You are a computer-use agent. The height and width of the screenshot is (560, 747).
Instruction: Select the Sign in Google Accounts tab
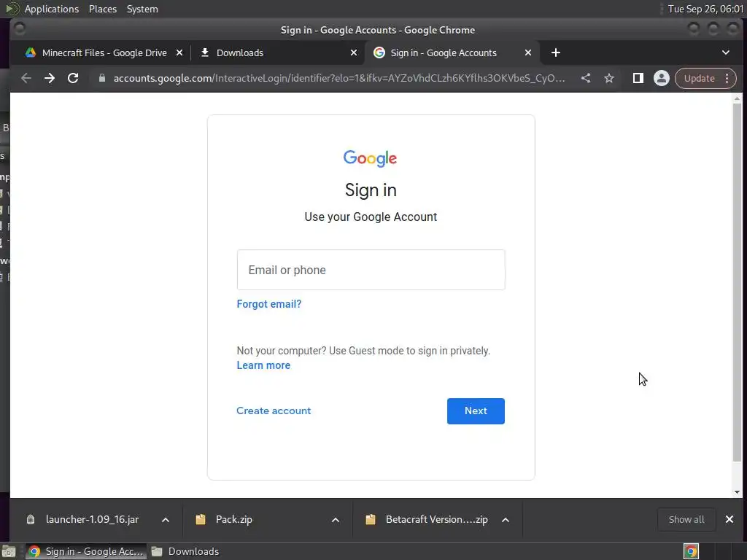coord(452,52)
